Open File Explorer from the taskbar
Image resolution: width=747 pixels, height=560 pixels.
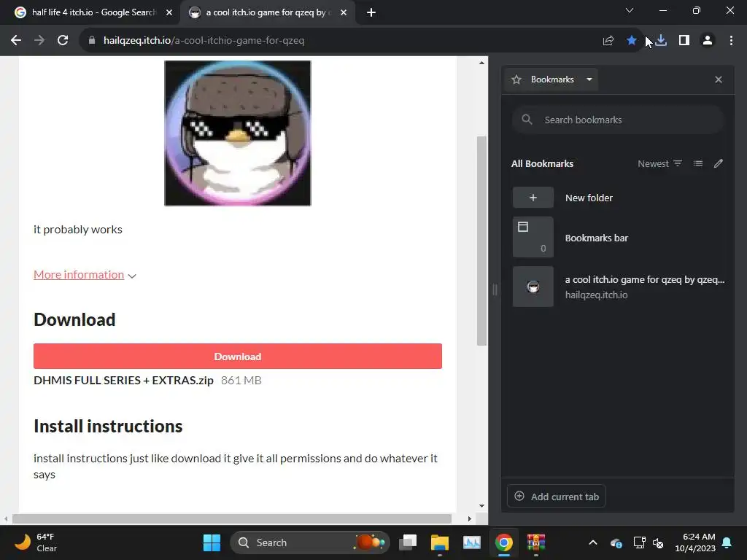(x=440, y=542)
